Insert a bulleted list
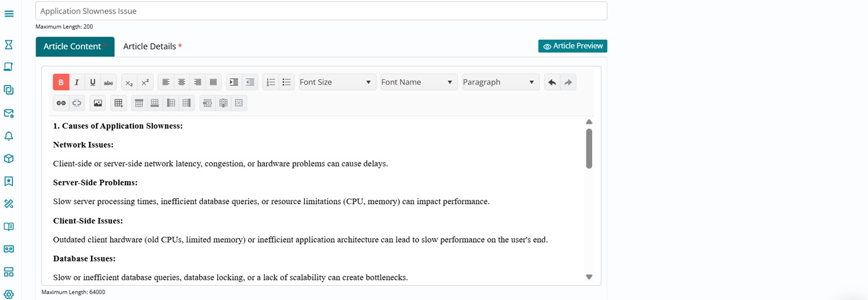Screen dimensions: 868x300 coord(287,82)
